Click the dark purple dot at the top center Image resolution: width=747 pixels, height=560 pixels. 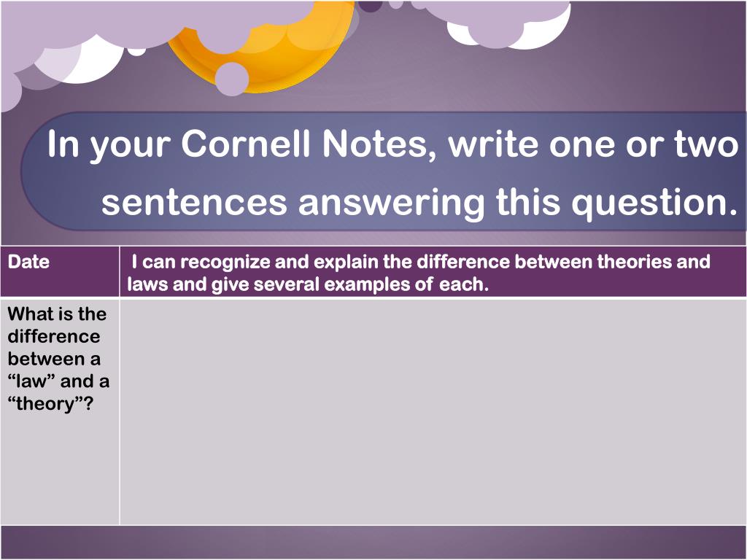pyautogui.click(x=370, y=6)
